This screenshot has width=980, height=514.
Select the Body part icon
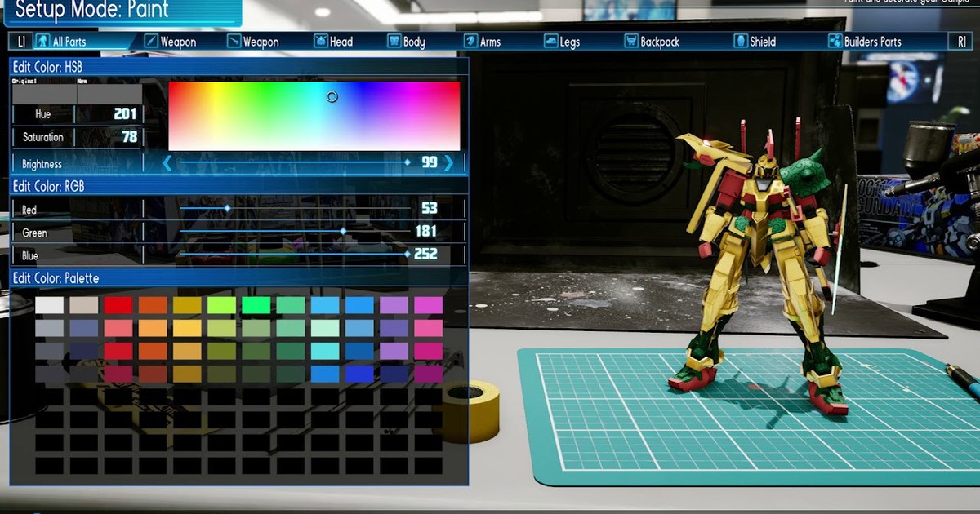[x=394, y=42]
